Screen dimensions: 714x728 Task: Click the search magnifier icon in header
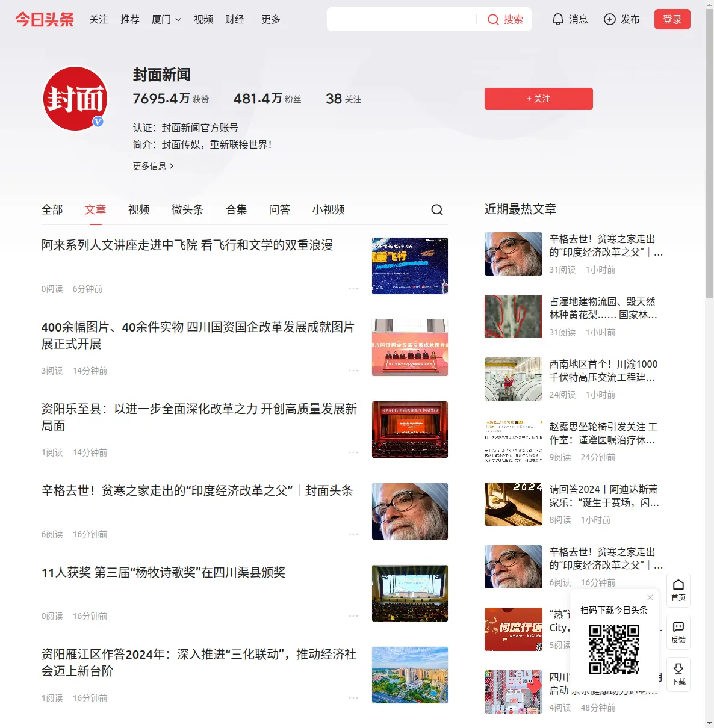(x=493, y=20)
